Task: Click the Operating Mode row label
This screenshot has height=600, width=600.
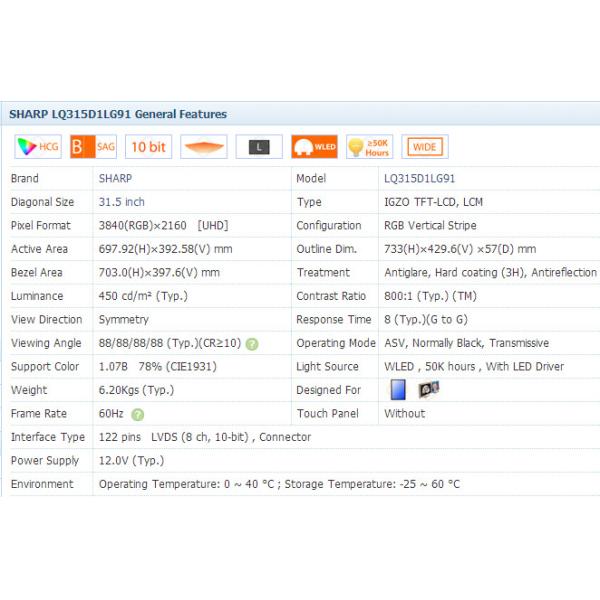Action: tap(336, 343)
